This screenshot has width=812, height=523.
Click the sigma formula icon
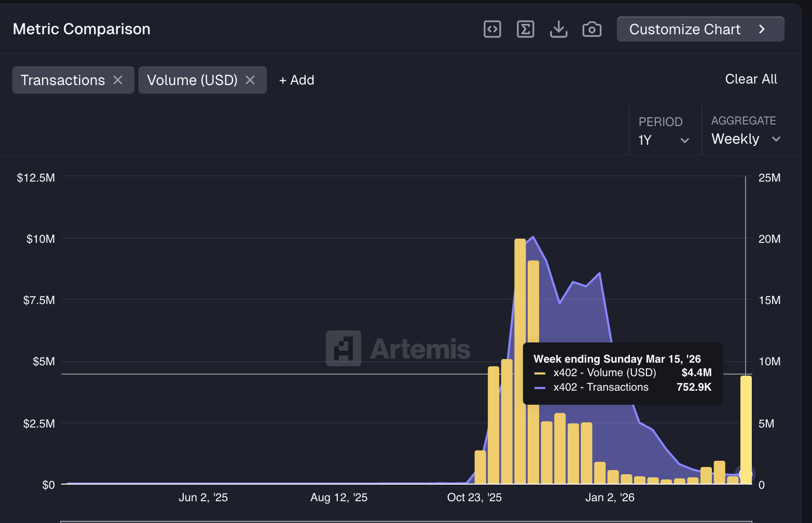pos(525,29)
